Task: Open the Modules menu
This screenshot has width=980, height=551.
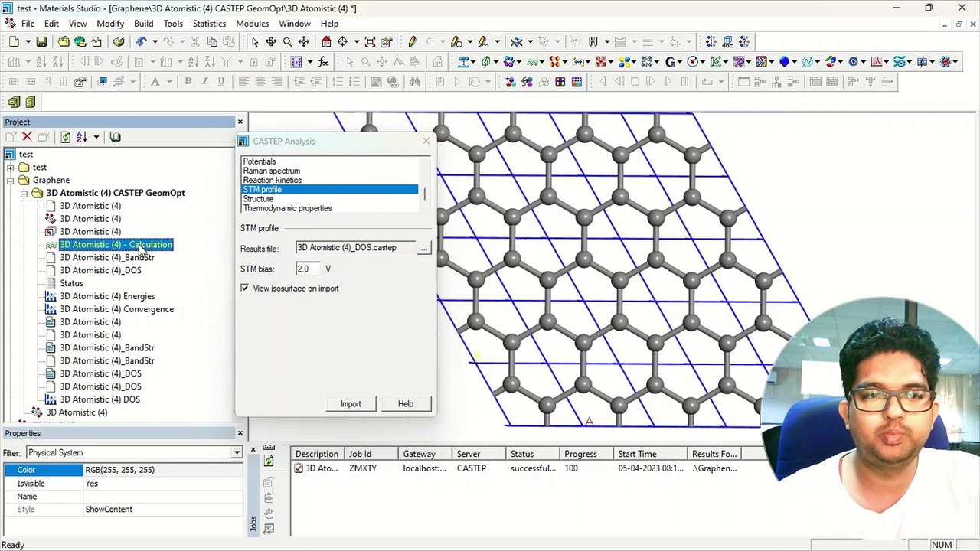Action: click(x=252, y=24)
